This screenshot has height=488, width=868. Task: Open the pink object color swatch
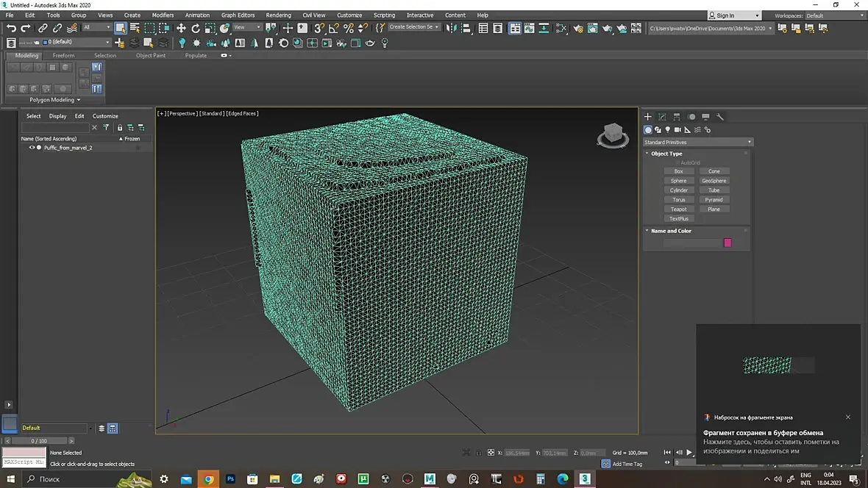(x=728, y=243)
